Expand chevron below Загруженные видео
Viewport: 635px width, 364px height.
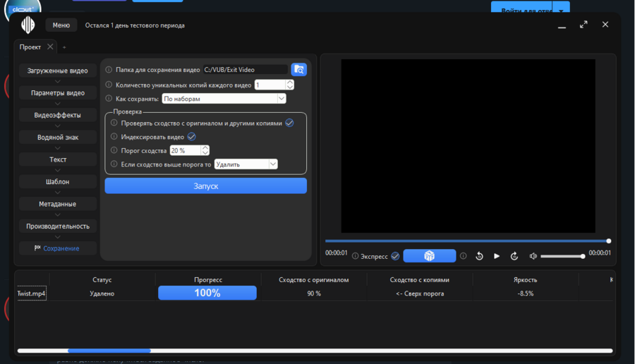pyautogui.click(x=58, y=81)
